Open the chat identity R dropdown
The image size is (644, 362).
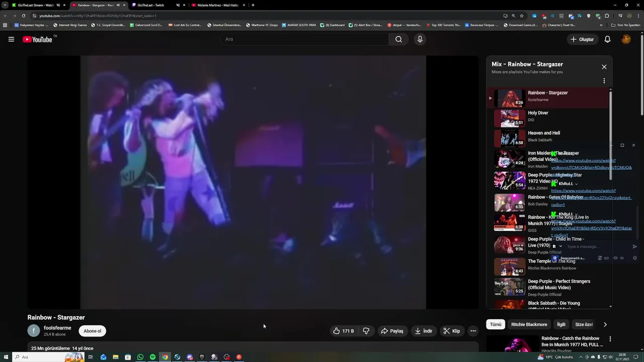point(557,246)
